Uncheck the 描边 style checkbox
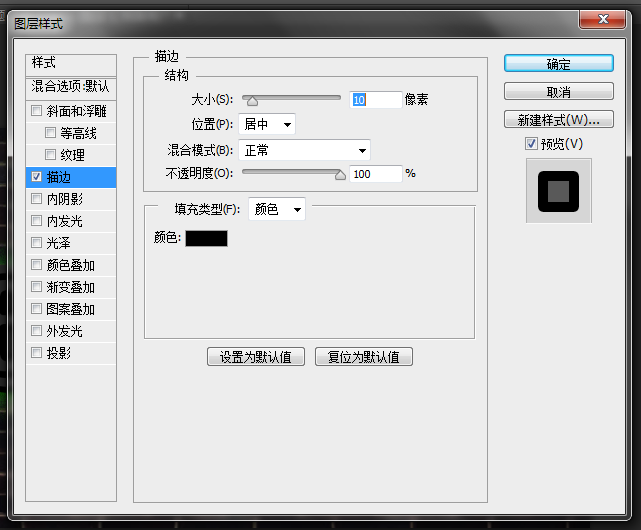The height and width of the screenshot is (530, 641). 37,177
